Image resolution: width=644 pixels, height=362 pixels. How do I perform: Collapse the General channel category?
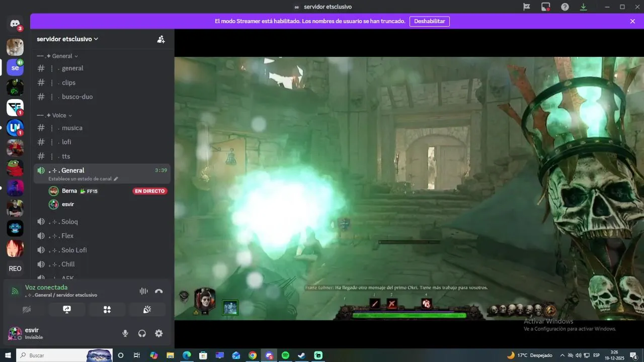tap(57, 56)
